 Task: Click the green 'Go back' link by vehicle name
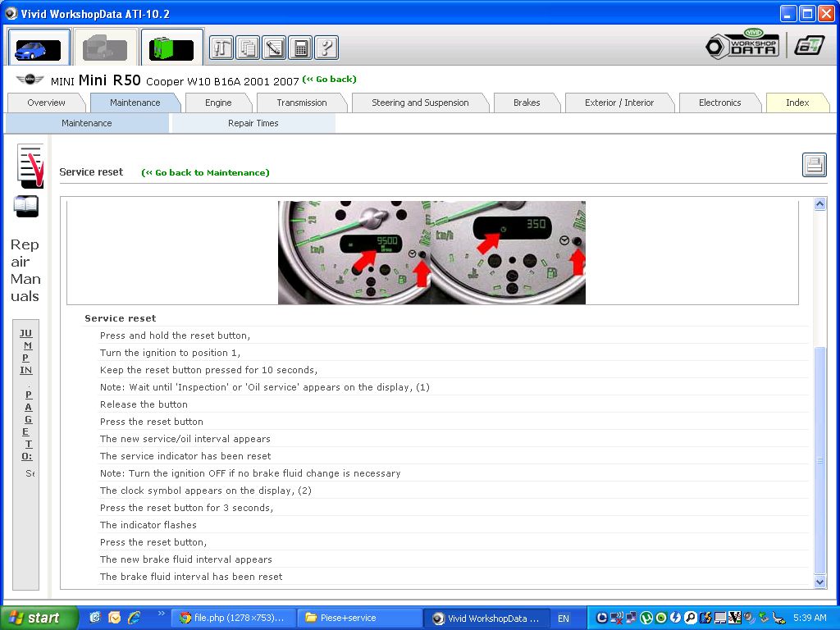click(x=330, y=80)
